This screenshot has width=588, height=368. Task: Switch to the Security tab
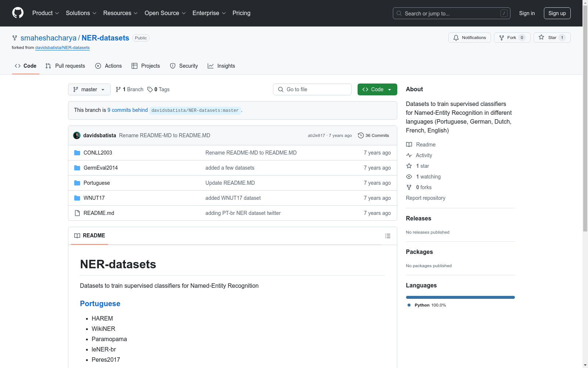[x=184, y=66]
